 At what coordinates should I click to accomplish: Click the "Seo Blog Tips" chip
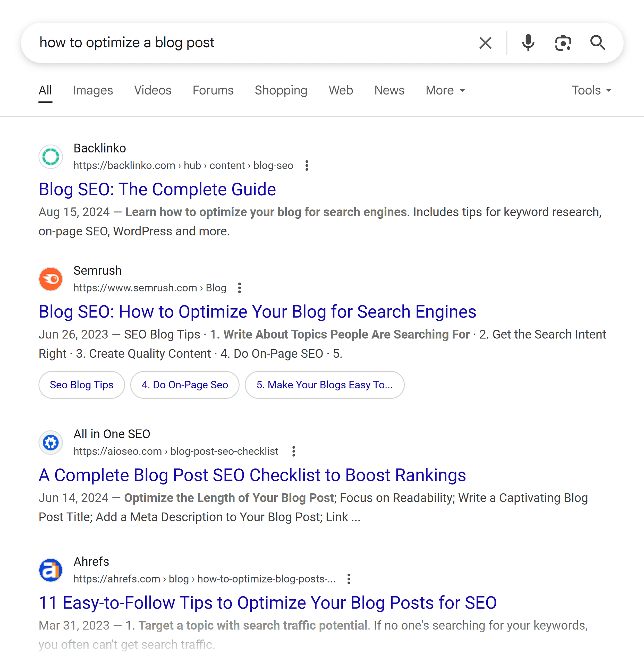pyautogui.click(x=81, y=385)
